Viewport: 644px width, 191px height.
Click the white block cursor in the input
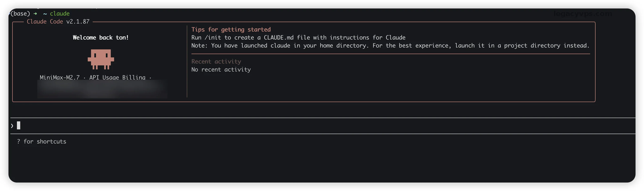[x=19, y=125]
